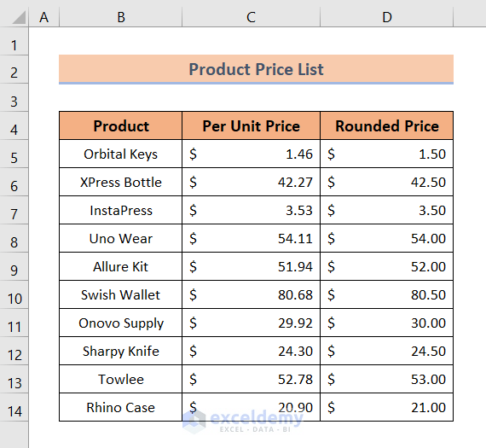486x448 pixels.
Task: Select row 8 header
Action: tap(14, 238)
